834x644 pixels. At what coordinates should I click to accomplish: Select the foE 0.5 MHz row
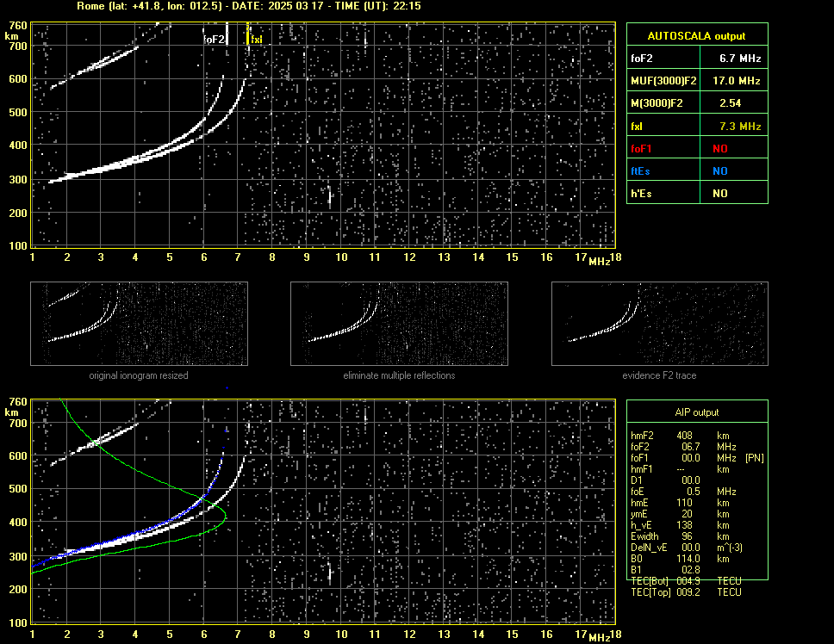pos(683,492)
